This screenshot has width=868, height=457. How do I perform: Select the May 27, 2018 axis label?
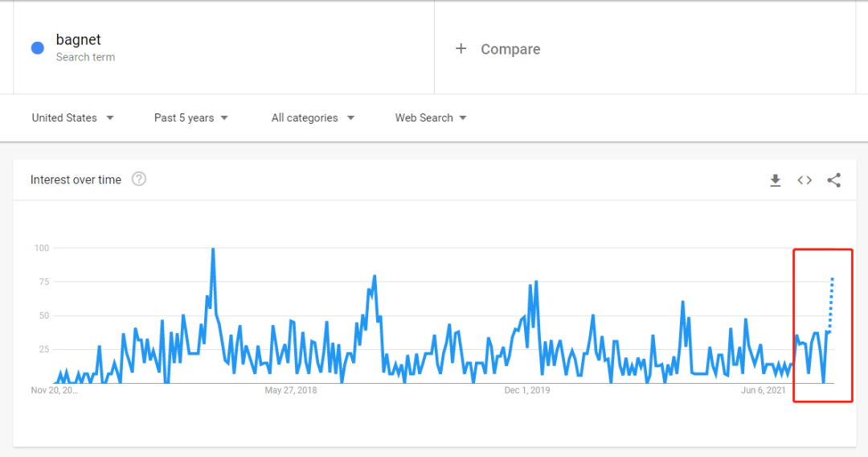[x=291, y=390]
